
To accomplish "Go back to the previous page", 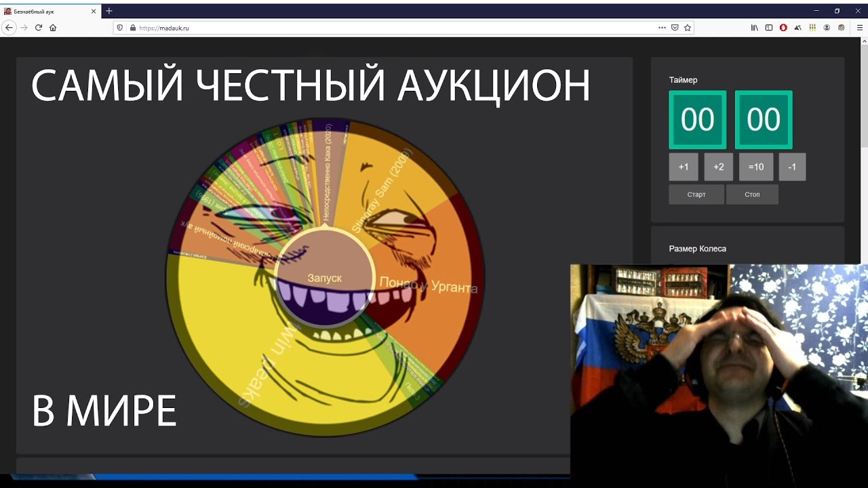I will click(9, 28).
